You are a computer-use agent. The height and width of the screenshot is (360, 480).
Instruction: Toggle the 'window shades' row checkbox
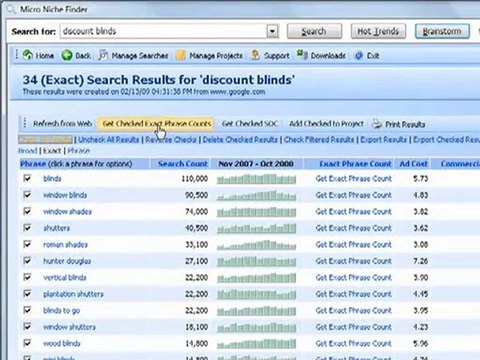click(27, 211)
